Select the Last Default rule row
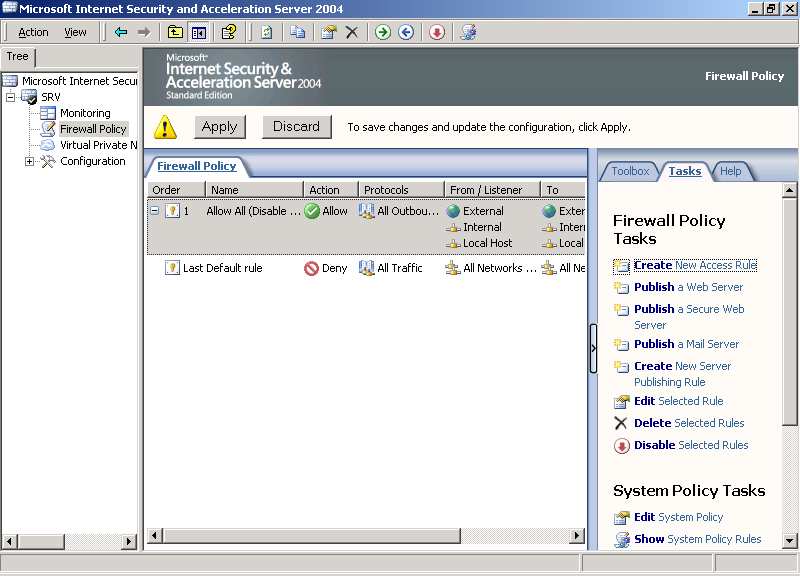The height and width of the screenshot is (576, 800). pyautogui.click(x=366, y=268)
